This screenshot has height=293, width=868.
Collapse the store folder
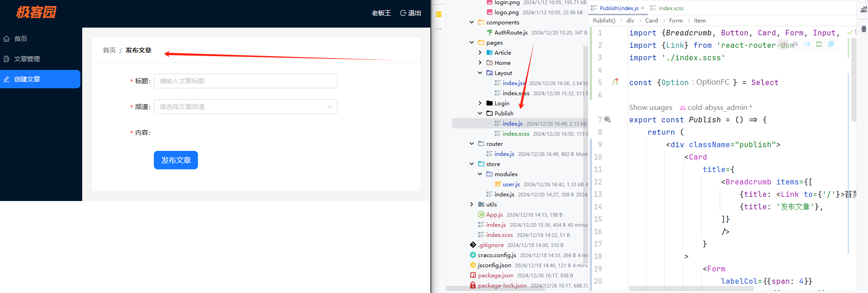tap(472, 164)
